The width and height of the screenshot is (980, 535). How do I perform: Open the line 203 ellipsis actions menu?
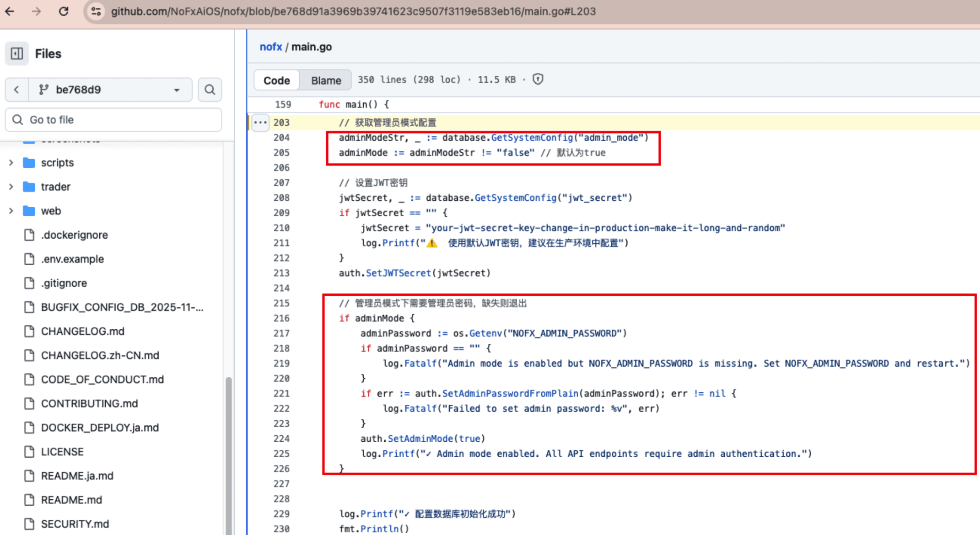point(260,122)
